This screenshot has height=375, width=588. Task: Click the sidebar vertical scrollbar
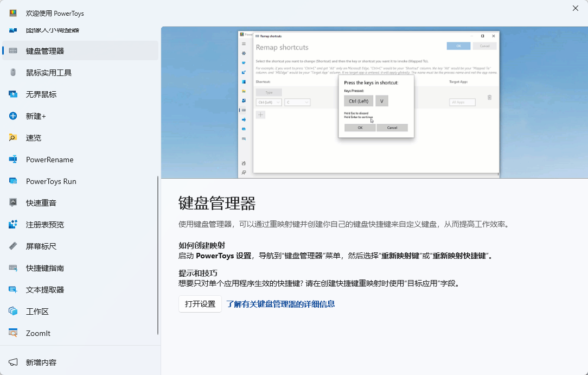158,255
